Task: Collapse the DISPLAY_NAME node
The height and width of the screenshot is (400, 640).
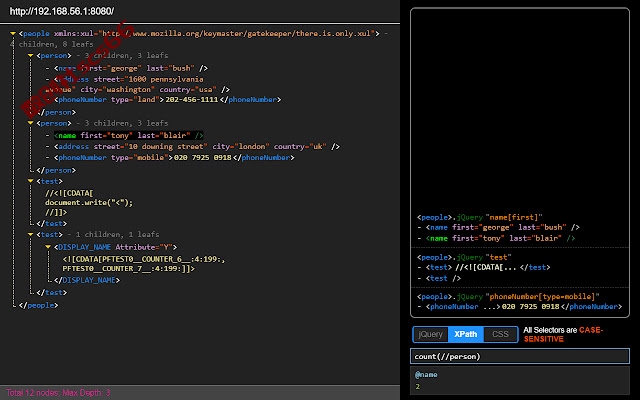Action: (x=48, y=247)
